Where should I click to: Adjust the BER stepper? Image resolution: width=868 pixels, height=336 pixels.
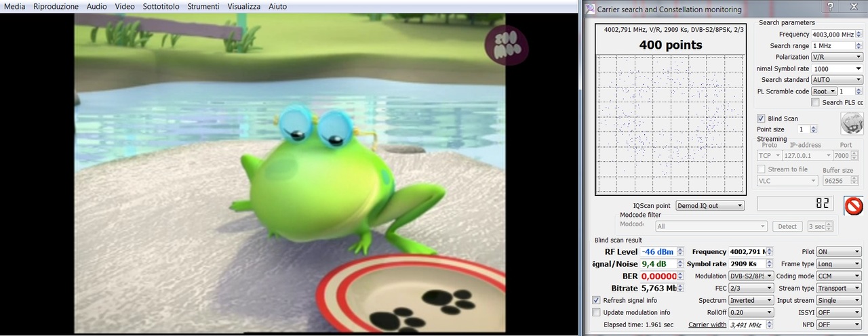point(680,276)
